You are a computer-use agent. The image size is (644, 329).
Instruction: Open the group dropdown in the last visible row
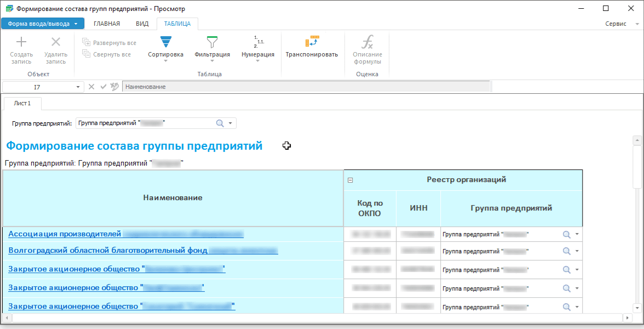tap(577, 307)
